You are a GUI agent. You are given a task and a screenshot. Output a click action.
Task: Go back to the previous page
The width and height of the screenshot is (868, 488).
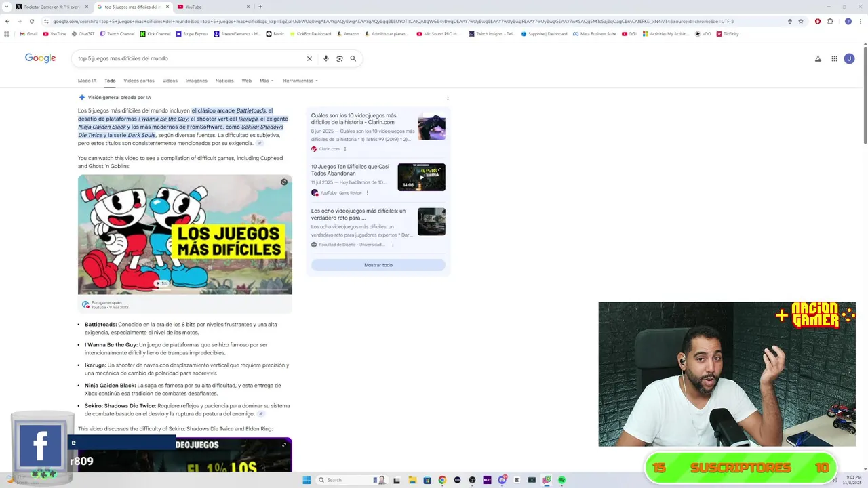click(x=7, y=21)
